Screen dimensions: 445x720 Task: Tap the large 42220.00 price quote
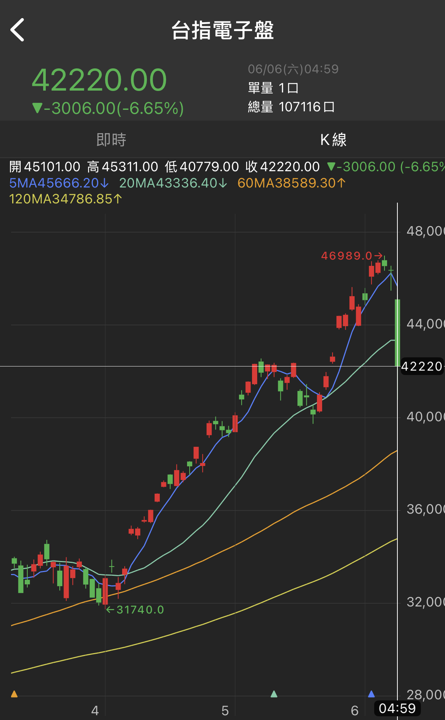[99, 80]
